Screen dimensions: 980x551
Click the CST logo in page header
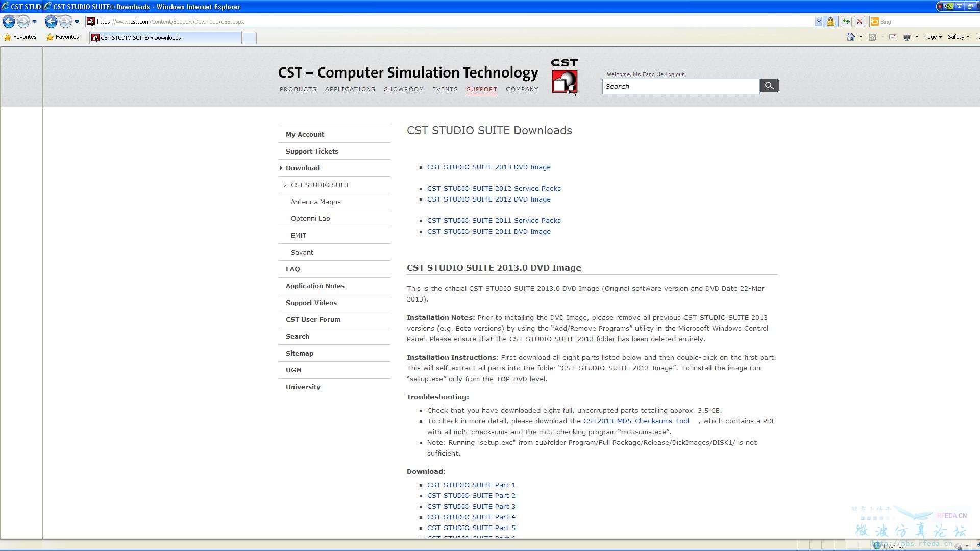coord(564,77)
